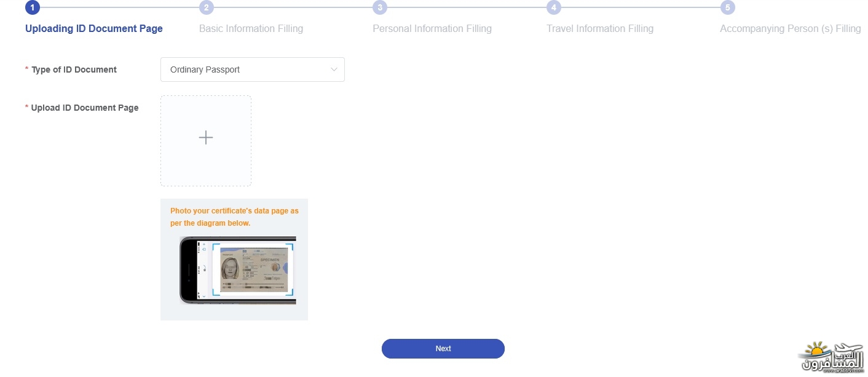The width and height of the screenshot is (868, 377).
Task: Click the 'Type of ID Document' field label
Action: (74, 69)
